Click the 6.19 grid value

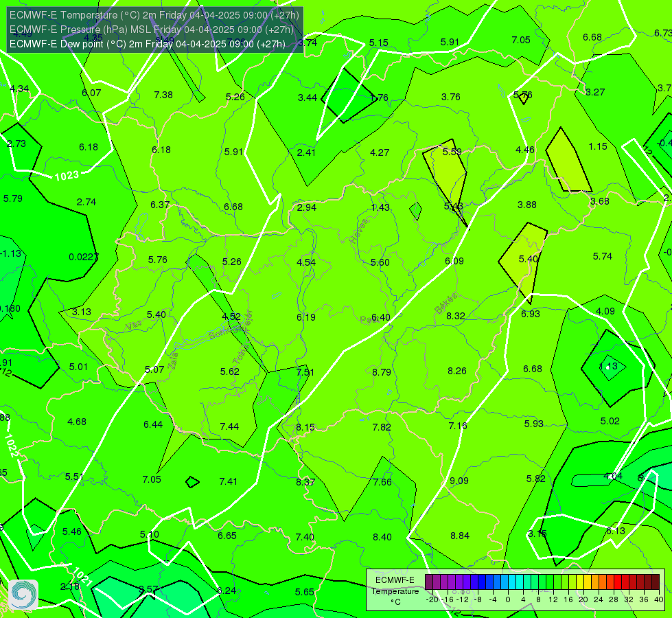pyautogui.click(x=306, y=317)
